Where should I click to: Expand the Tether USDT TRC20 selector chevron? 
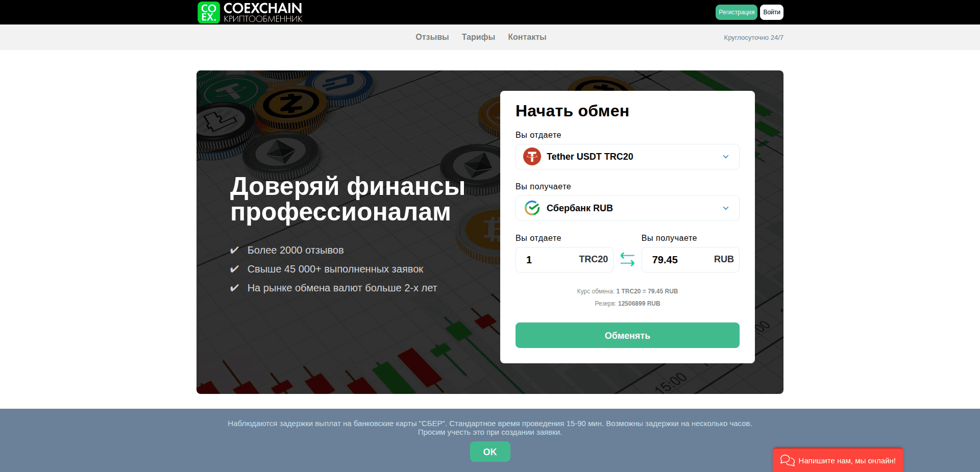(x=725, y=157)
